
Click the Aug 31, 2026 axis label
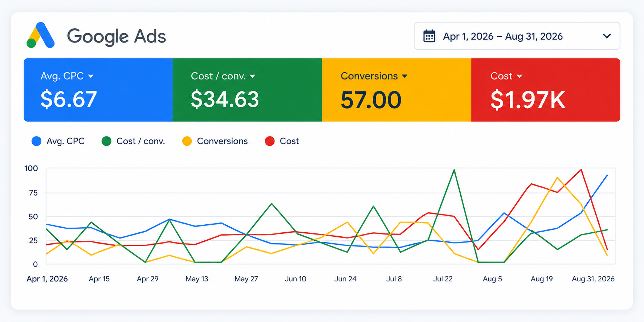[x=593, y=279]
